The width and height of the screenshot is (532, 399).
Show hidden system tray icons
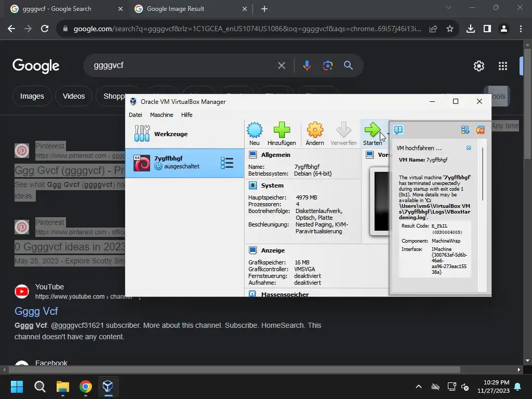pyautogui.click(x=419, y=387)
